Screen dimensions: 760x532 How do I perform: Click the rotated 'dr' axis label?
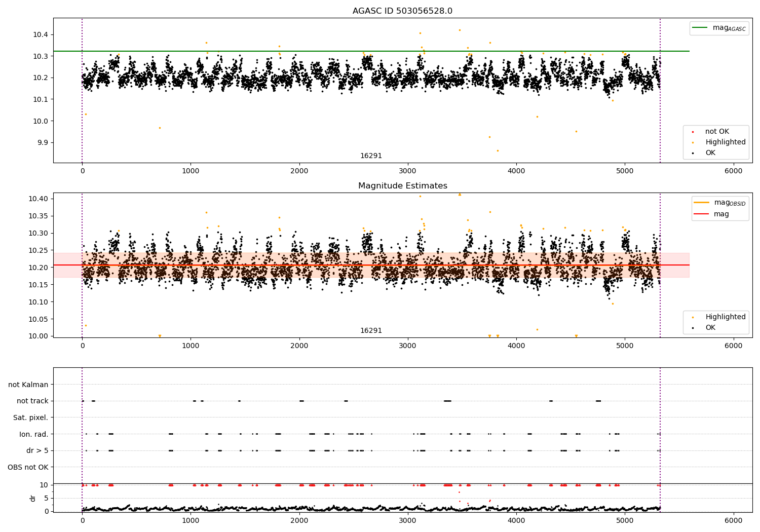coord(33,498)
